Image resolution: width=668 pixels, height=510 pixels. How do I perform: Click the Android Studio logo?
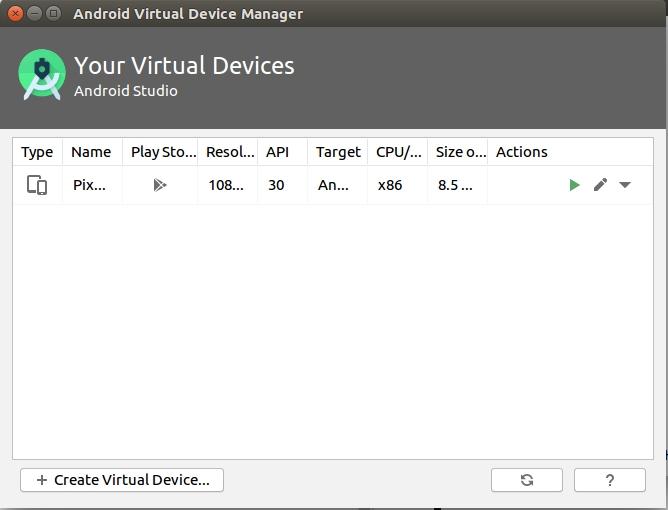42,75
